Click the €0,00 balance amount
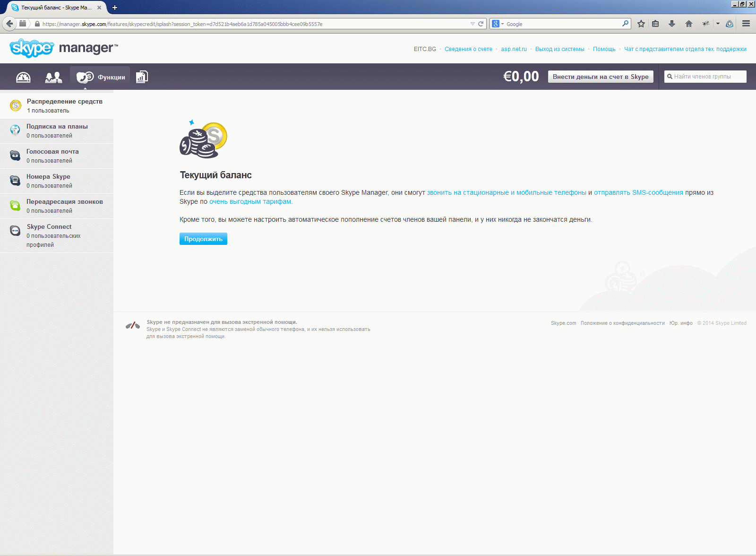 click(521, 77)
